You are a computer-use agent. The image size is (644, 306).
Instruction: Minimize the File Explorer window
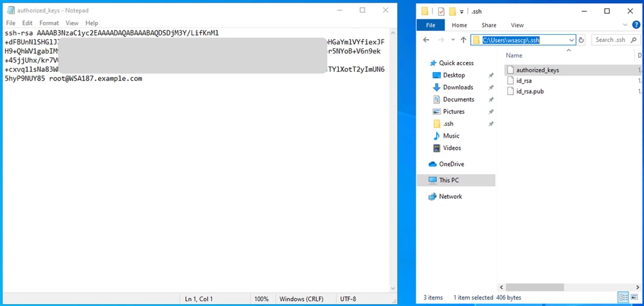point(583,11)
